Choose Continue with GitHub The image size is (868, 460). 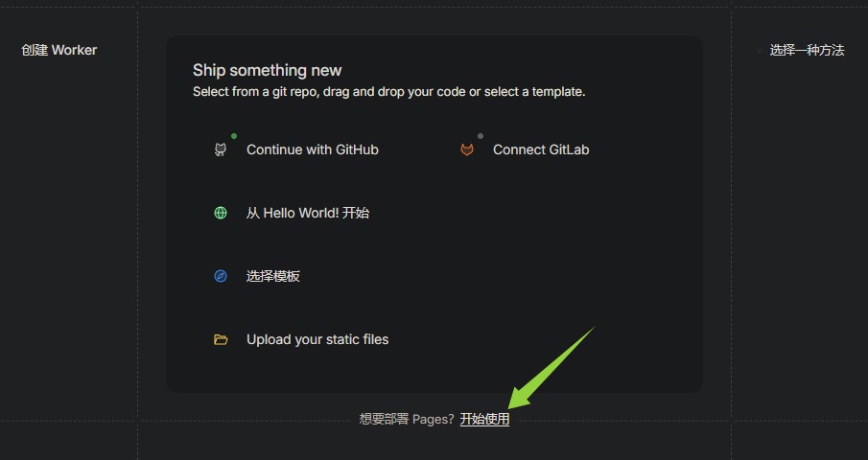(312, 149)
